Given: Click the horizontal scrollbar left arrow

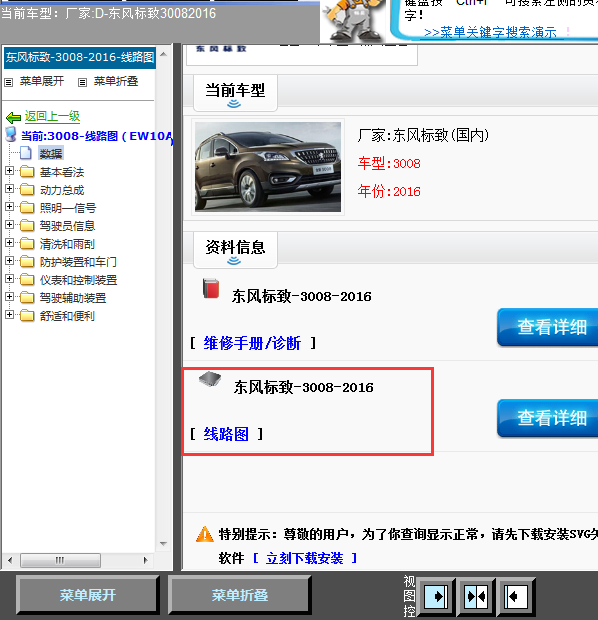Looking at the screenshot, I should click(x=10, y=560).
